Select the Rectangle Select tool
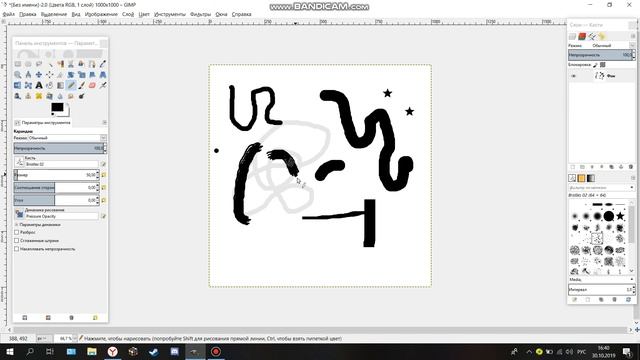This screenshot has width=640, height=360. pyautogui.click(x=18, y=64)
